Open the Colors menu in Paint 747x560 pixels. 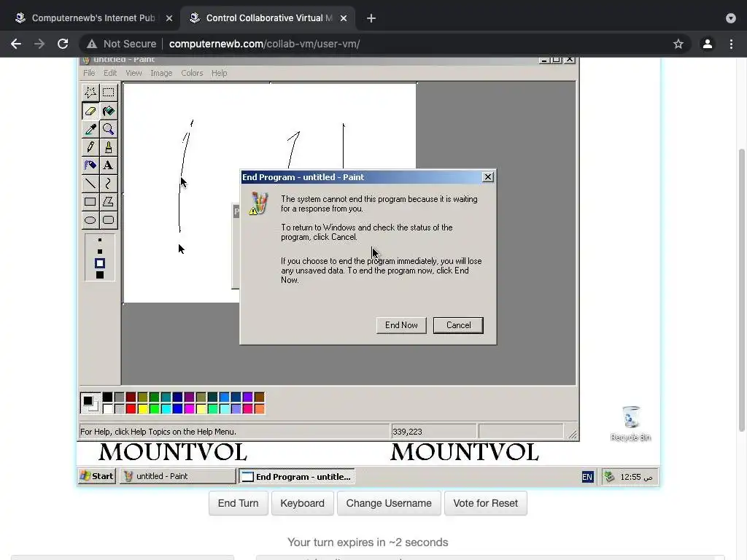[192, 73]
